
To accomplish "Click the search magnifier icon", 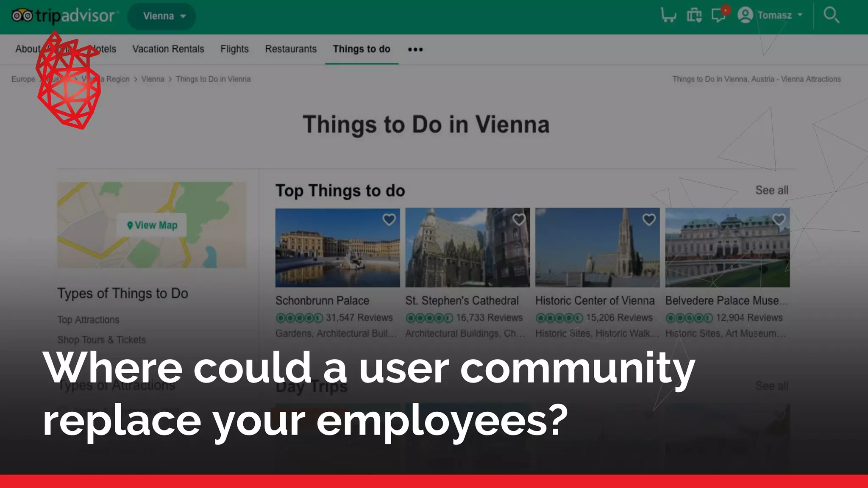I will pyautogui.click(x=831, y=15).
